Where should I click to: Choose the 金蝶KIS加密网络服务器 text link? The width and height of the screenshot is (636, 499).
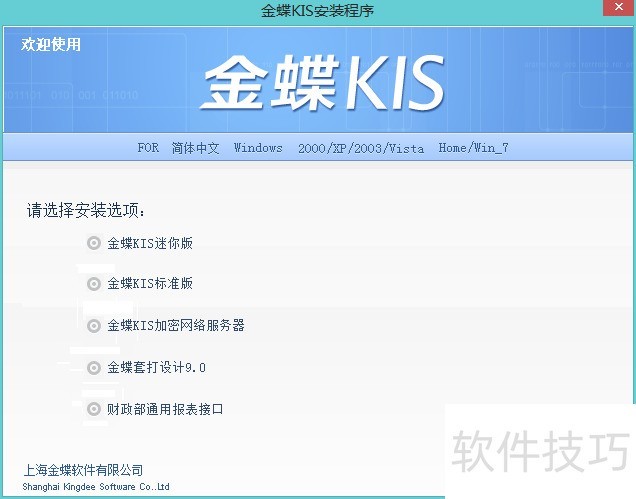(x=176, y=325)
